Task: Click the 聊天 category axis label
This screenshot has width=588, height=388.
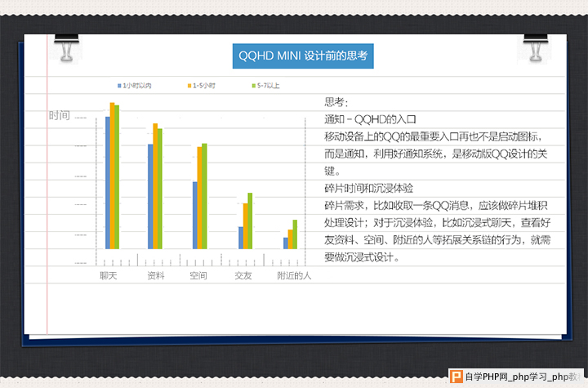Action: click(x=109, y=276)
